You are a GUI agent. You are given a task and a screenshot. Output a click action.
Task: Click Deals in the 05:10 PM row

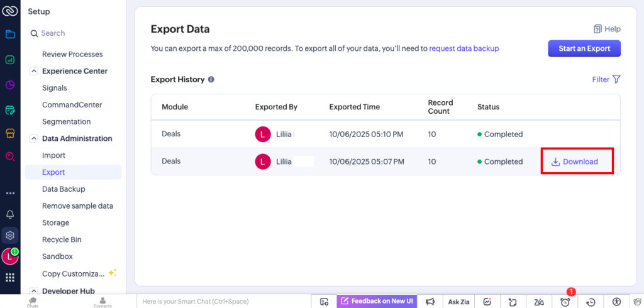point(171,134)
